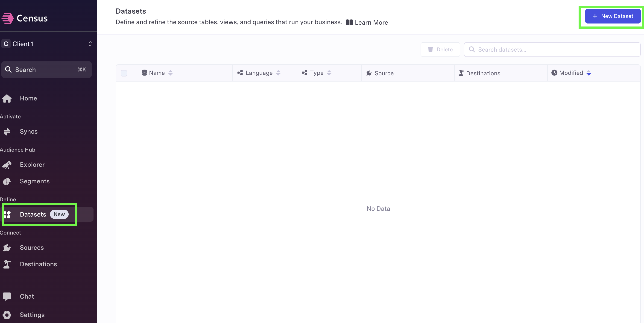The height and width of the screenshot is (323, 644).
Task: Click the Explorer telescope icon
Action: 7,165
